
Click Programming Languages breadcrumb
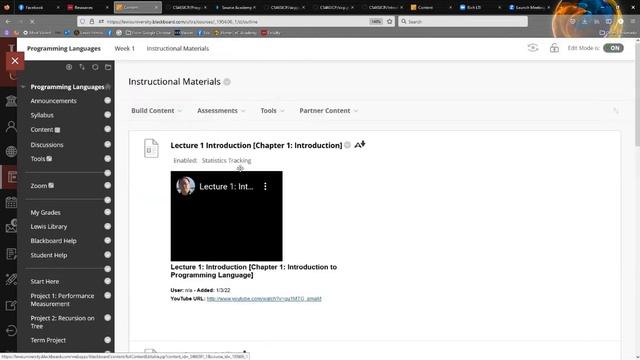pyautogui.click(x=64, y=48)
